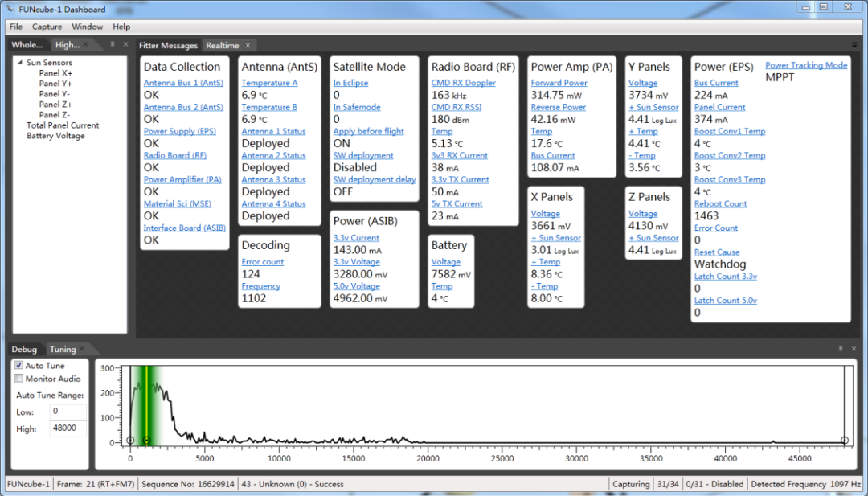Select Panel Z- in the tree
Viewport: 868px width, 496px height.
tap(55, 115)
